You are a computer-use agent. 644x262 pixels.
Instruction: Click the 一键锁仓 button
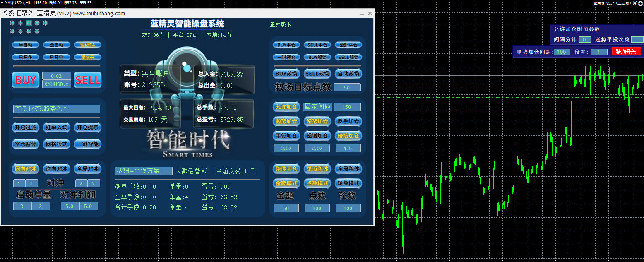pos(286,57)
